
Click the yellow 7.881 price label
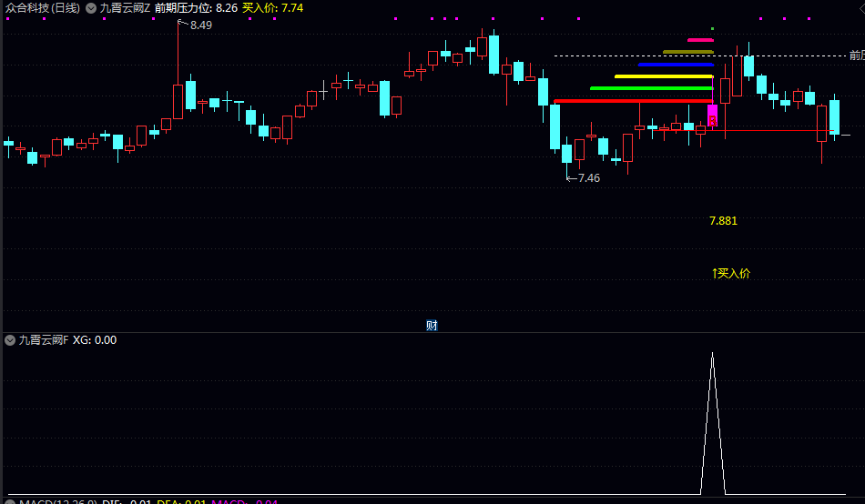click(x=723, y=221)
